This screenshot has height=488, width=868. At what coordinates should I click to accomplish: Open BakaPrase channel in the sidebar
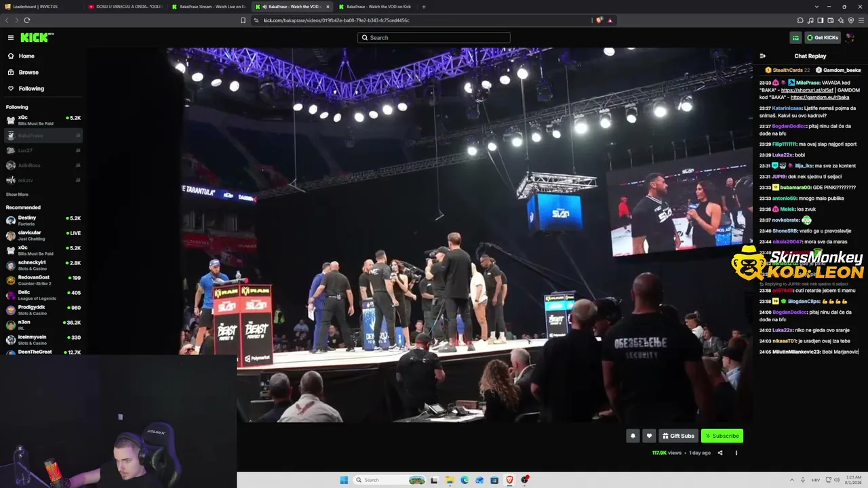43,136
